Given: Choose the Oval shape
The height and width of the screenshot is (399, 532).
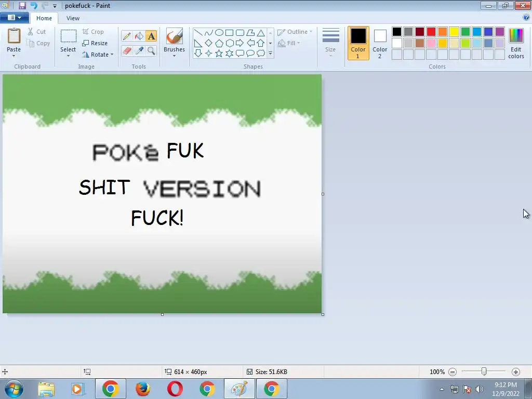Looking at the screenshot, I should (219, 33).
